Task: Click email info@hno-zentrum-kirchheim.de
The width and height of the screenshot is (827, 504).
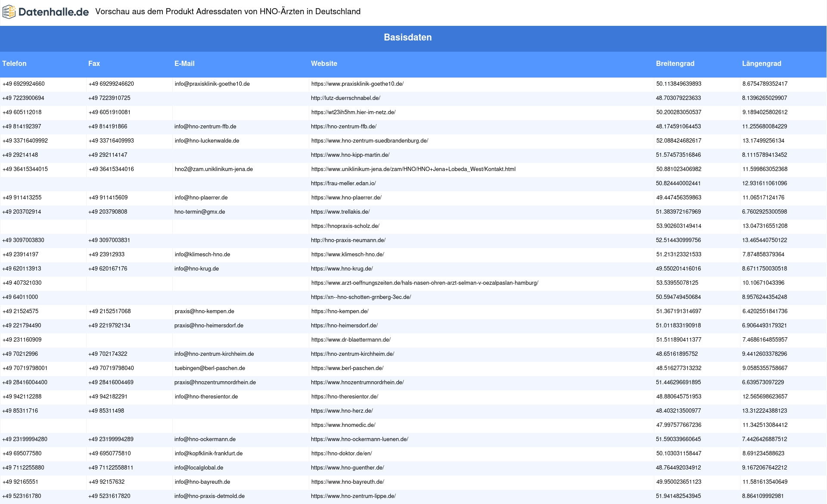Action: coord(214,354)
